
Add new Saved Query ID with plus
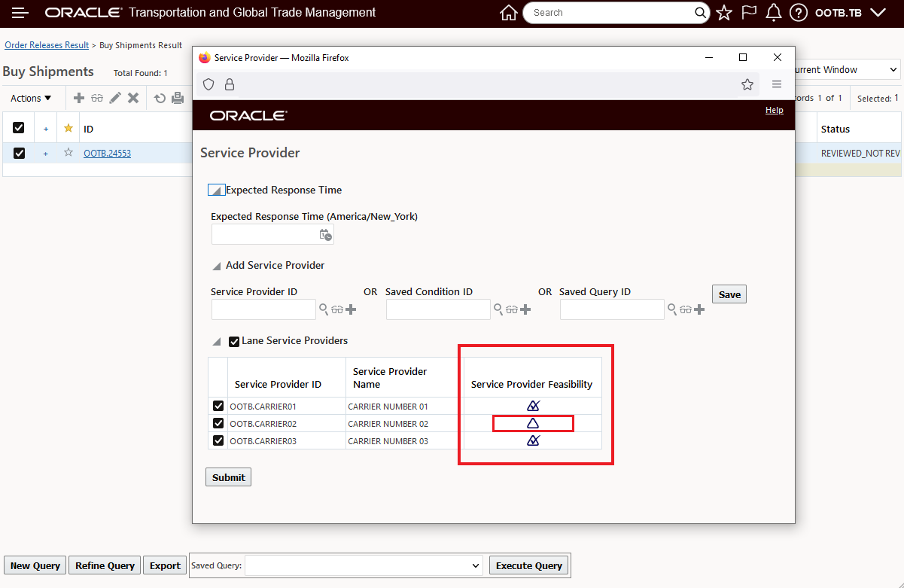699,309
